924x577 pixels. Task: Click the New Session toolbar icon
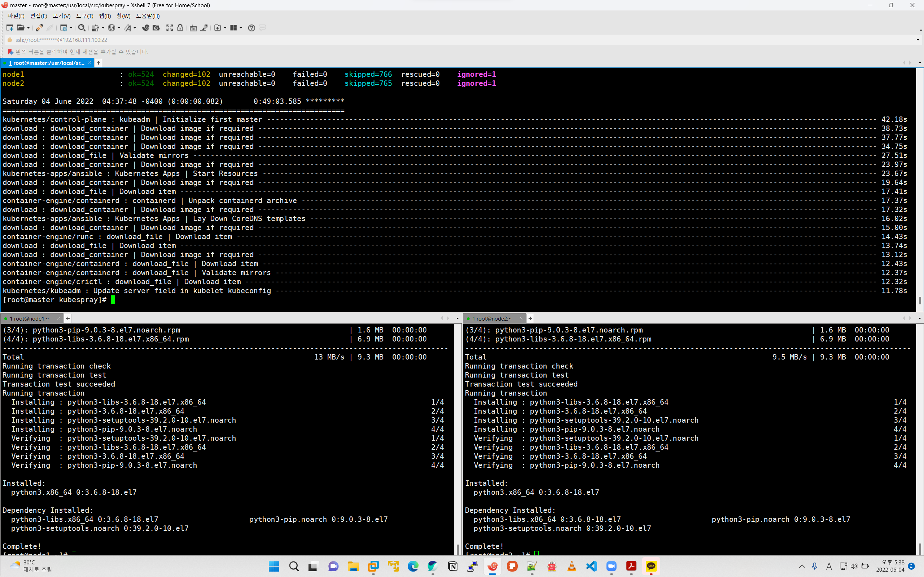point(9,28)
